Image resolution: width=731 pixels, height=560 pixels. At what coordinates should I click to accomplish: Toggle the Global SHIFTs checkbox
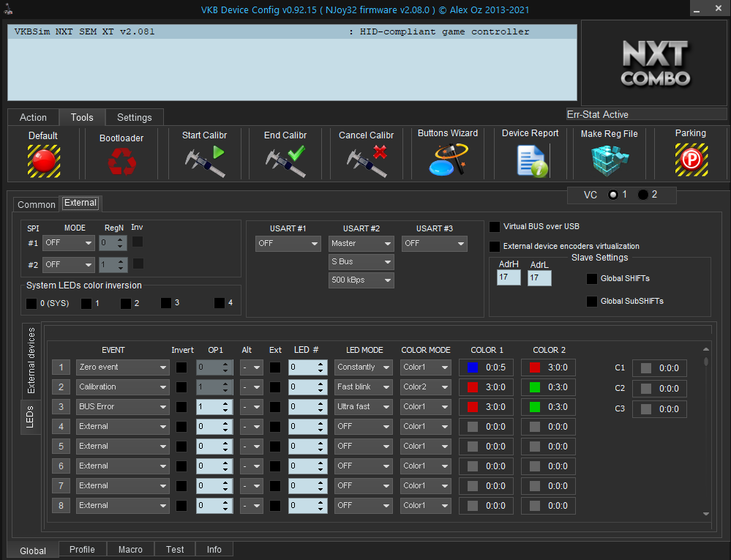tap(592, 279)
